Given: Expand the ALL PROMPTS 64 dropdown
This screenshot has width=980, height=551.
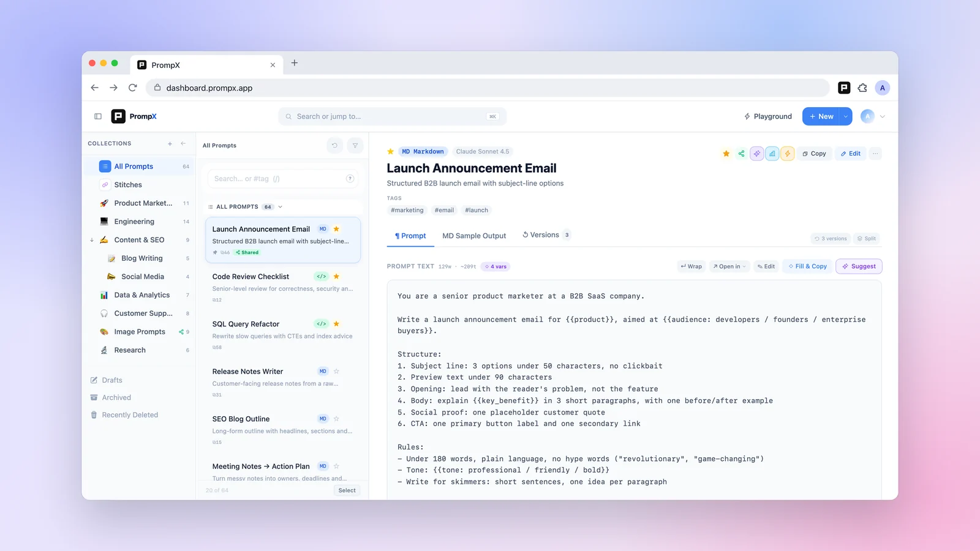Looking at the screenshot, I should click(281, 207).
